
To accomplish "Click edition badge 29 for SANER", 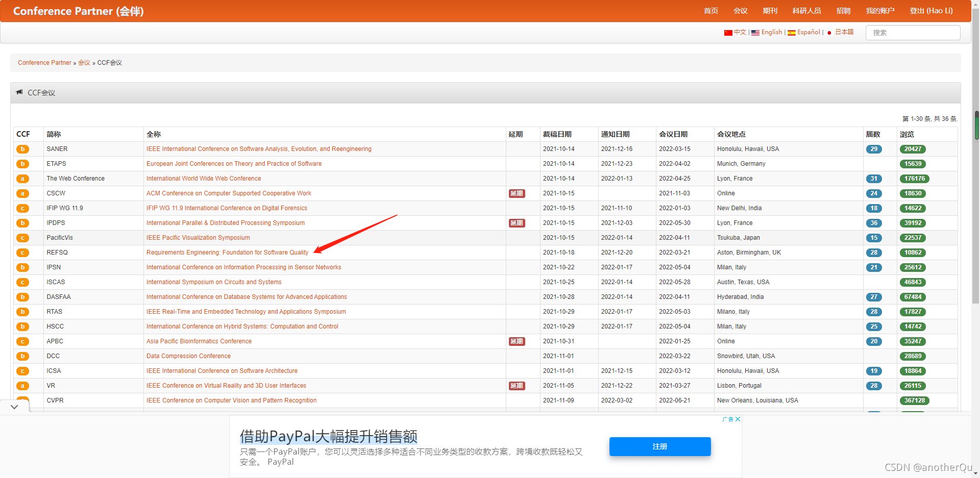I will coord(874,149).
